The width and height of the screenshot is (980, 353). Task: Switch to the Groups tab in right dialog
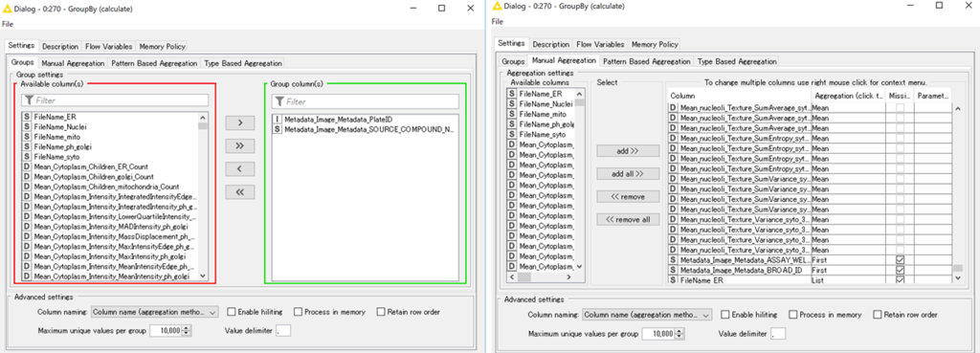(x=513, y=61)
